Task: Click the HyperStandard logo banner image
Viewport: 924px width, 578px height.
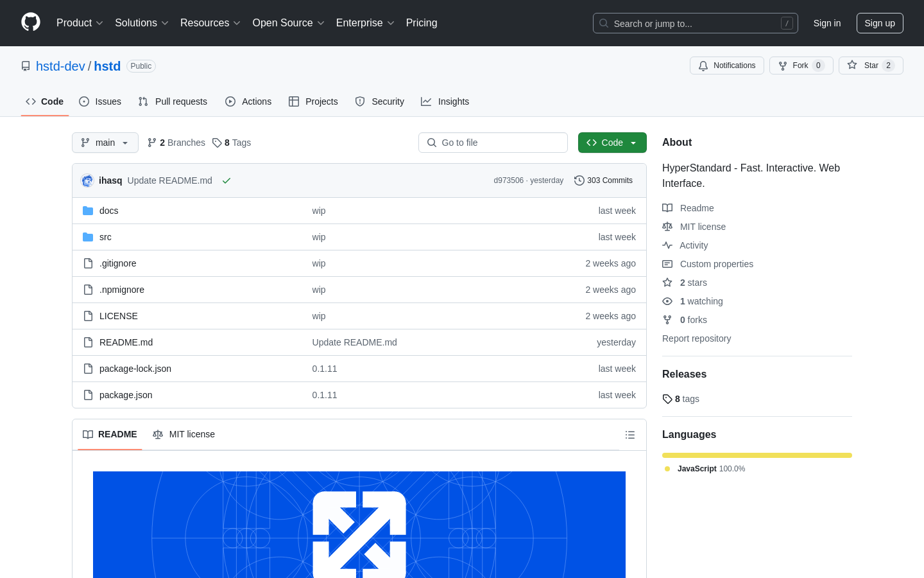Action: pos(359,525)
